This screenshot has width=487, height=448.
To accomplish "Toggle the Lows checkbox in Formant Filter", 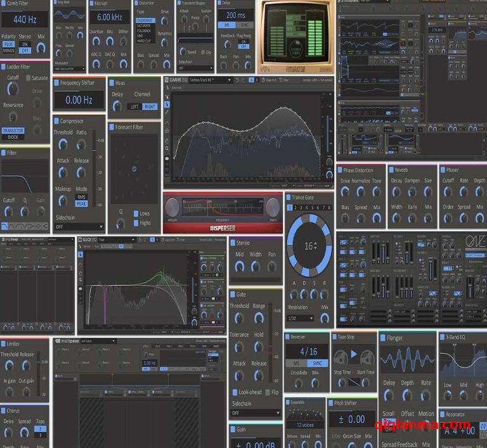I will 136,214.
